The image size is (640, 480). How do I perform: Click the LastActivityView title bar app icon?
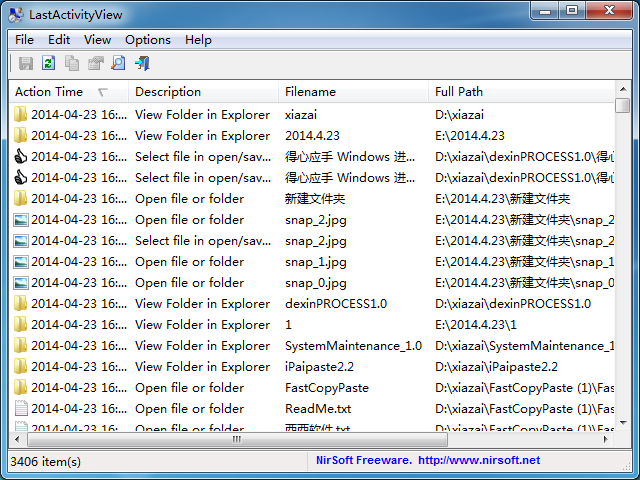16,15
